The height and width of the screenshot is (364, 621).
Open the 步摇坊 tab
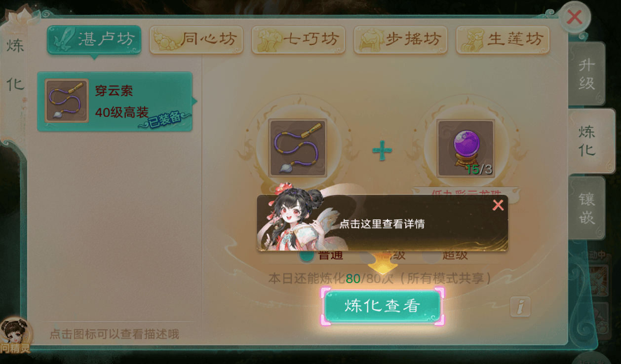click(401, 39)
